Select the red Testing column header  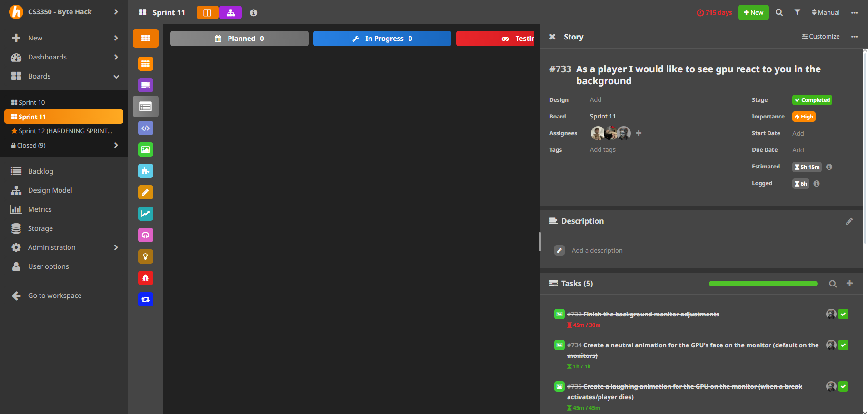pyautogui.click(x=495, y=39)
